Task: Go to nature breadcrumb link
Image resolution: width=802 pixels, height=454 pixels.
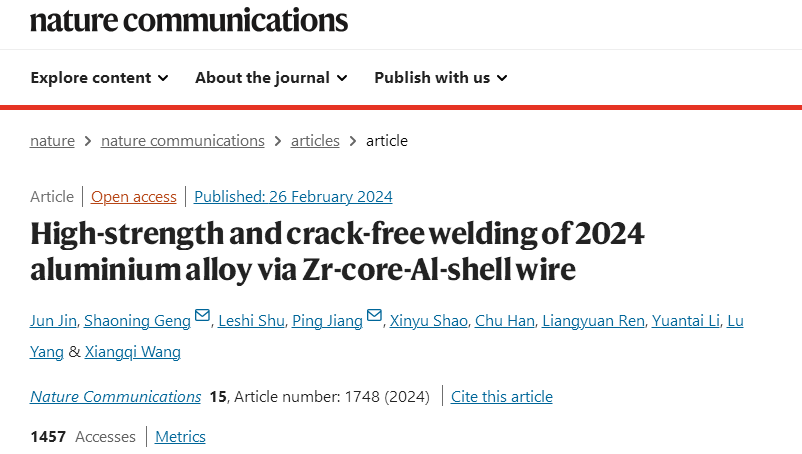Action: tap(52, 141)
